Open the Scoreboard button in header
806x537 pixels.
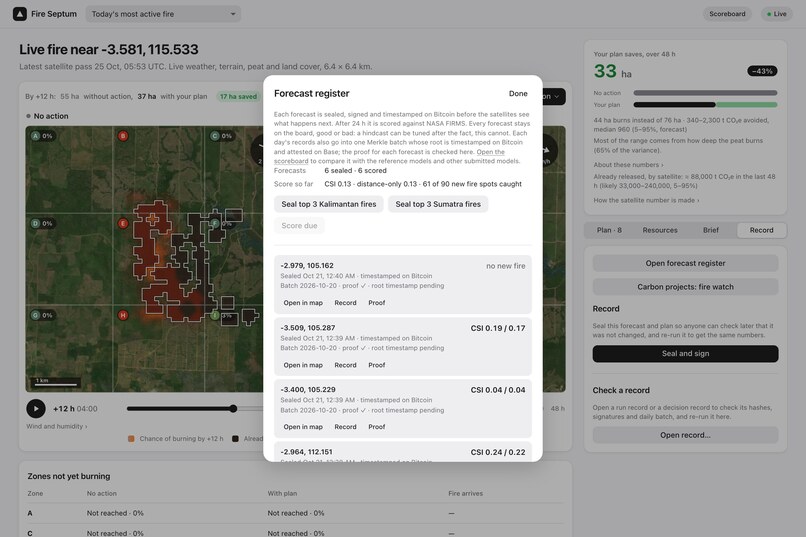point(727,14)
